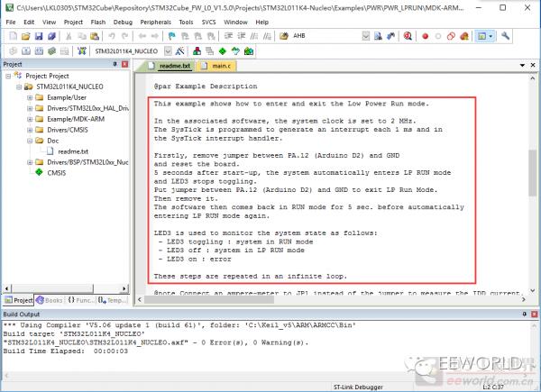Collapse the STM32L011K4_NUCLEO target node
This screenshot has height=392, width=541.
coord(19,87)
